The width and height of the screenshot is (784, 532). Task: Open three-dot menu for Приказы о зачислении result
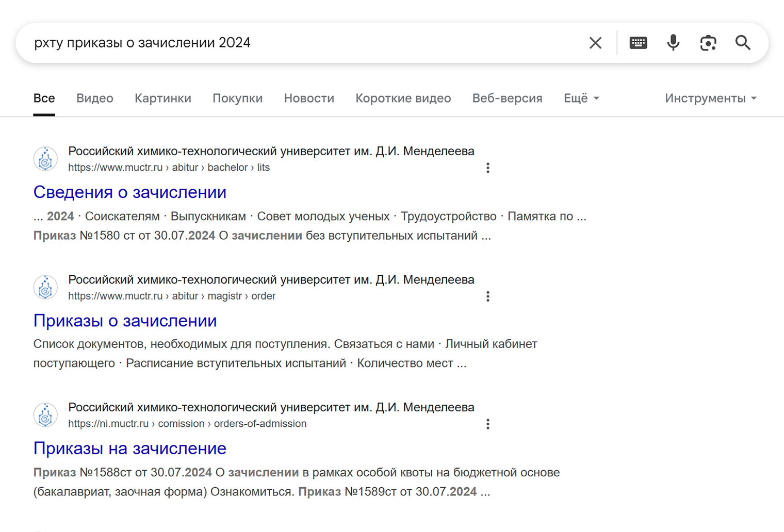pyautogui.click(x=487, y=296)
